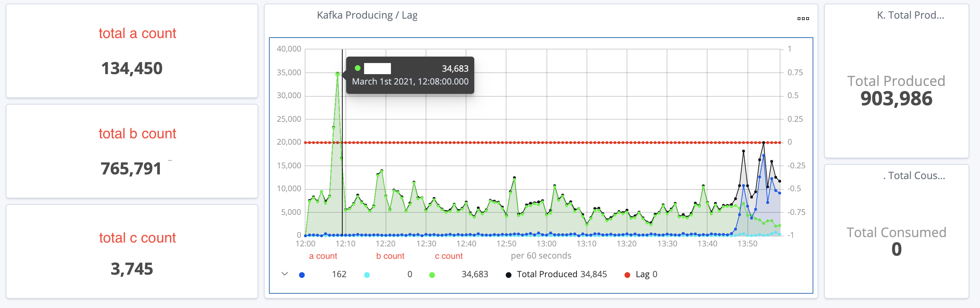
Task: Click the 34,683 legend value
Action: pyautogui.click(x=475, y=274)
